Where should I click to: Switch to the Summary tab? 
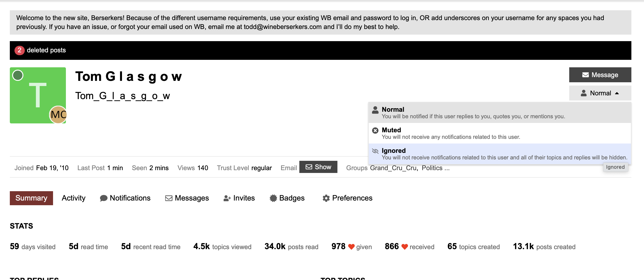[x=31, y=198]
